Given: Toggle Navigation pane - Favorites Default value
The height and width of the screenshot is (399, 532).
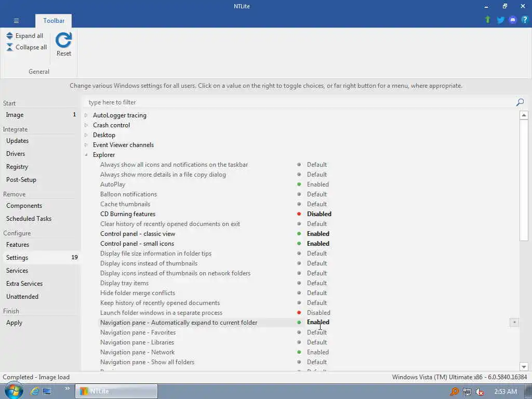Looking at the screenshot, I should 316,332.
